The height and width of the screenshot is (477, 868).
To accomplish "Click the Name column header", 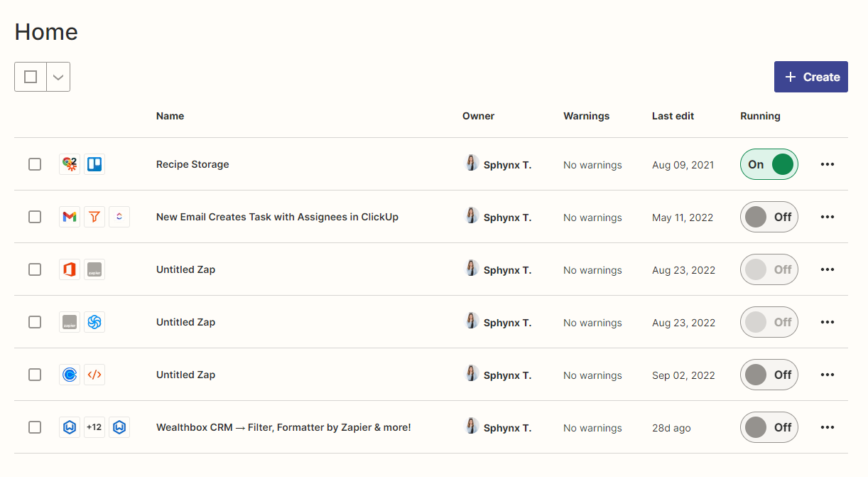I will (170, 116).
